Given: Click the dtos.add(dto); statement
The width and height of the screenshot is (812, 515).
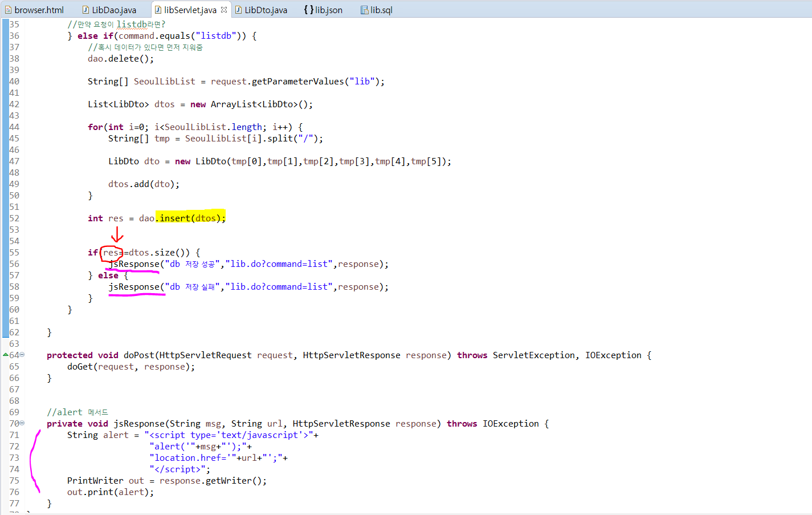Looking at the screenshot, I should [x=144, y=184].
